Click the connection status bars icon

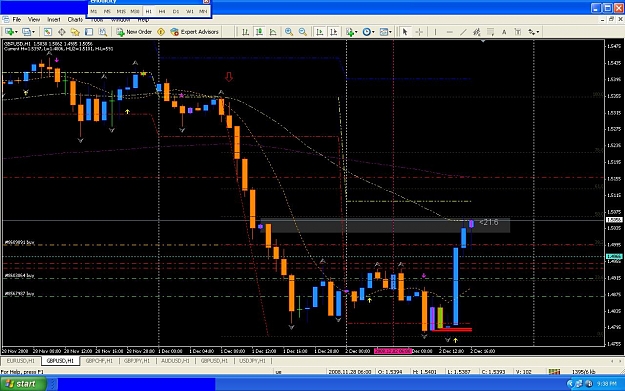(x=554, y=371)
